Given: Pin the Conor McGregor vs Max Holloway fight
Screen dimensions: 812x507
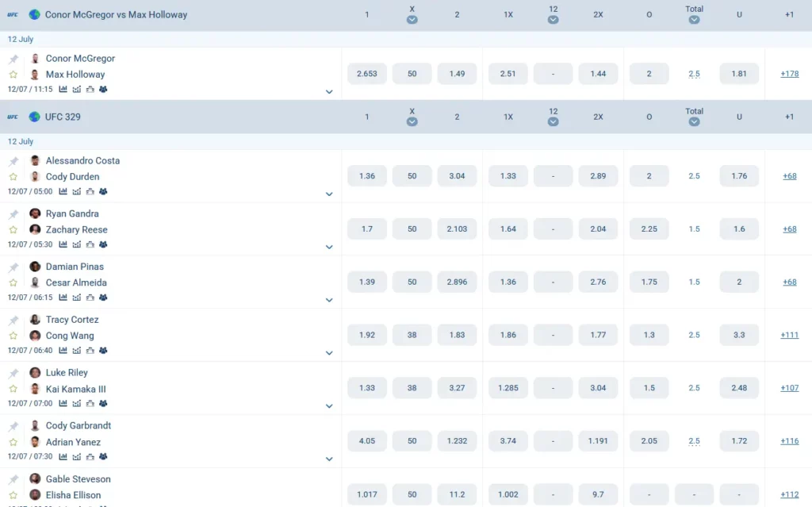Looking at the screenshot, I should [13, 59].
